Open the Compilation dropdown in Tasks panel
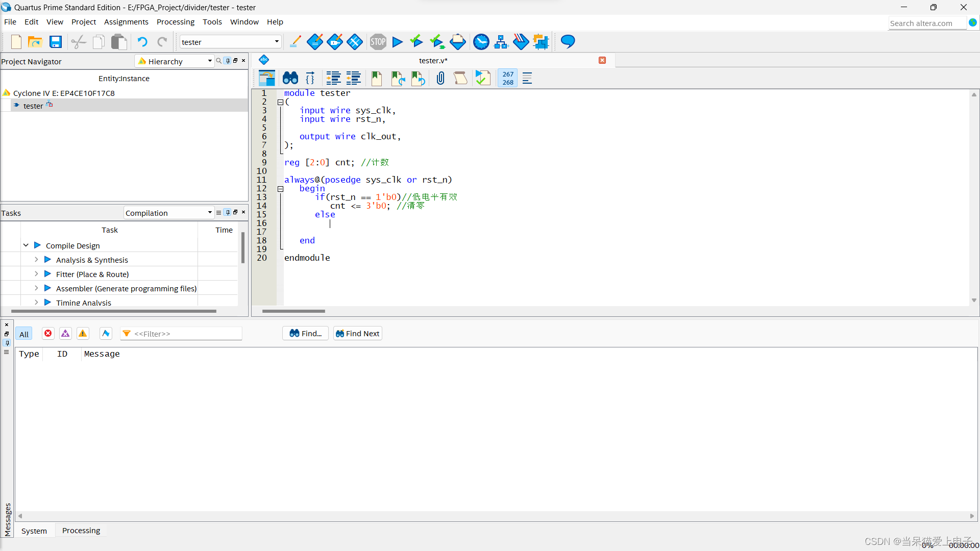980x551 pixels. 168,213
